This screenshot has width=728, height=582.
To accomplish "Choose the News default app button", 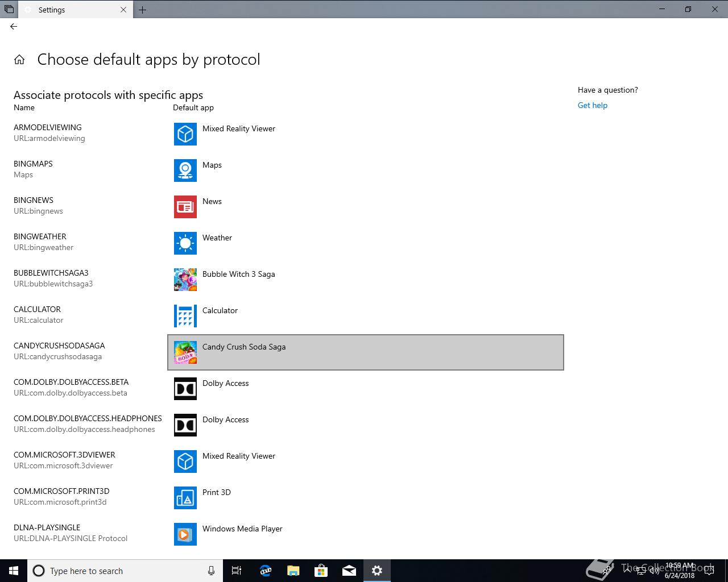I will tap(366, 207).
